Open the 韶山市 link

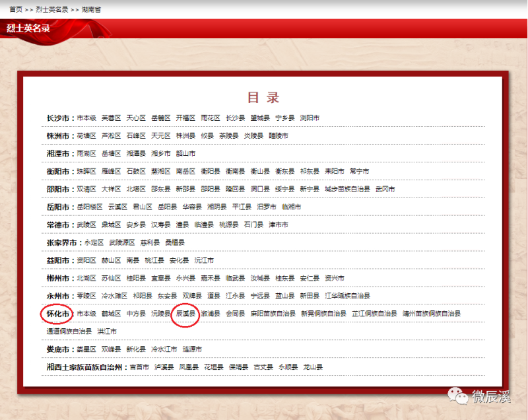[185, 154]
